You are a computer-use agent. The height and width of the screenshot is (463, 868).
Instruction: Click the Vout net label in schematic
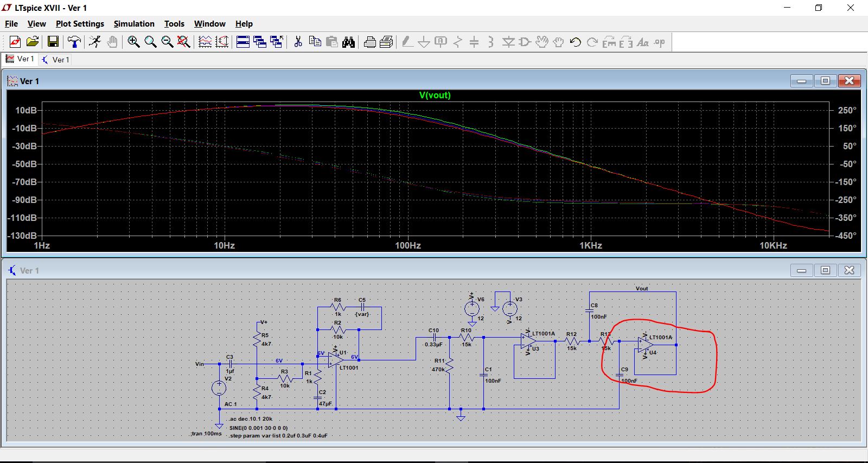(642, 288)
